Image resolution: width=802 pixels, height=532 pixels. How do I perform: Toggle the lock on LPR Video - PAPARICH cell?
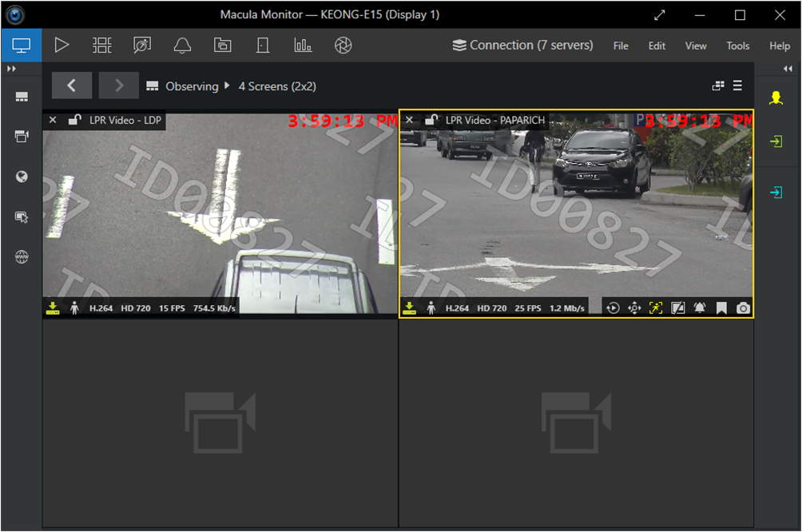coord(431,121)
